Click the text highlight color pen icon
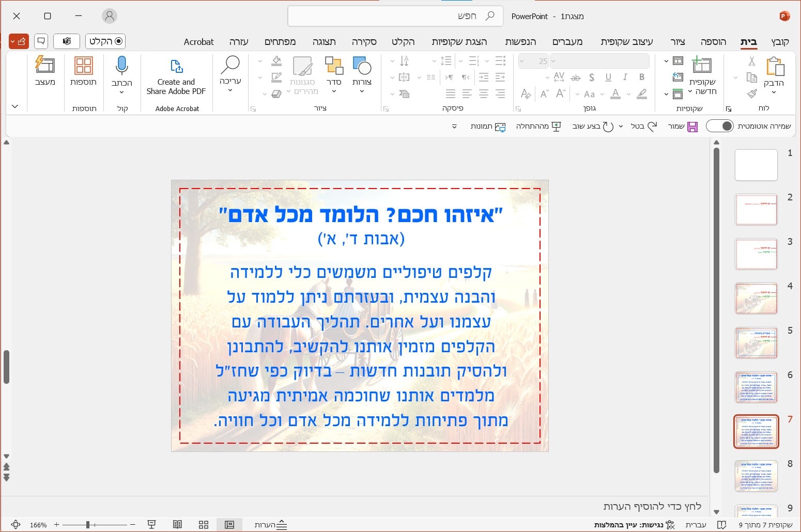Screen dimensions: 801x532 click(642, 94)
